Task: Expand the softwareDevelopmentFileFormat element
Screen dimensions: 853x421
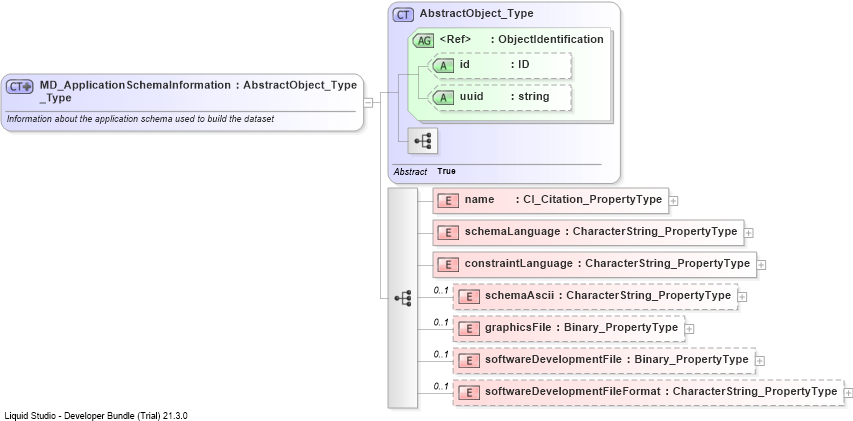Action: (848, 393)
